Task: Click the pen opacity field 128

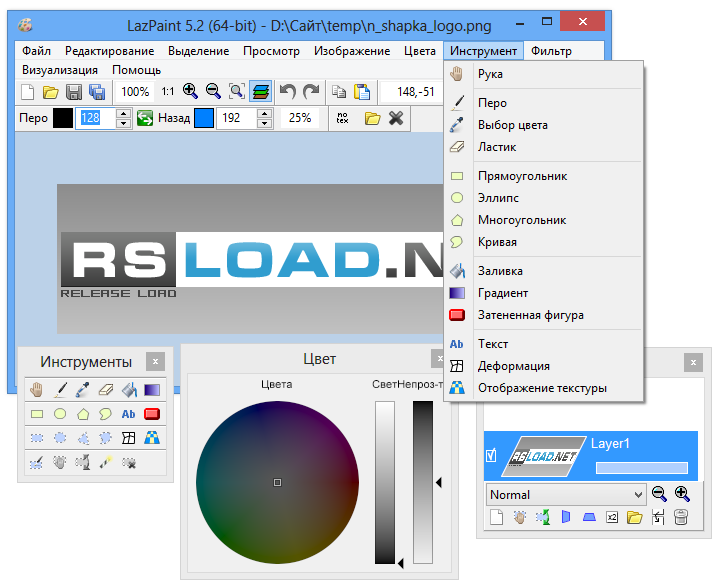Action: (x=95, y=118)
